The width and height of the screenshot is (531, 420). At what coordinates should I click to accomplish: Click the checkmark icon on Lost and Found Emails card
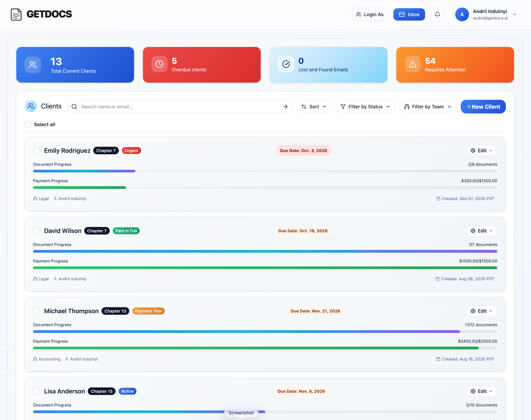286,64
